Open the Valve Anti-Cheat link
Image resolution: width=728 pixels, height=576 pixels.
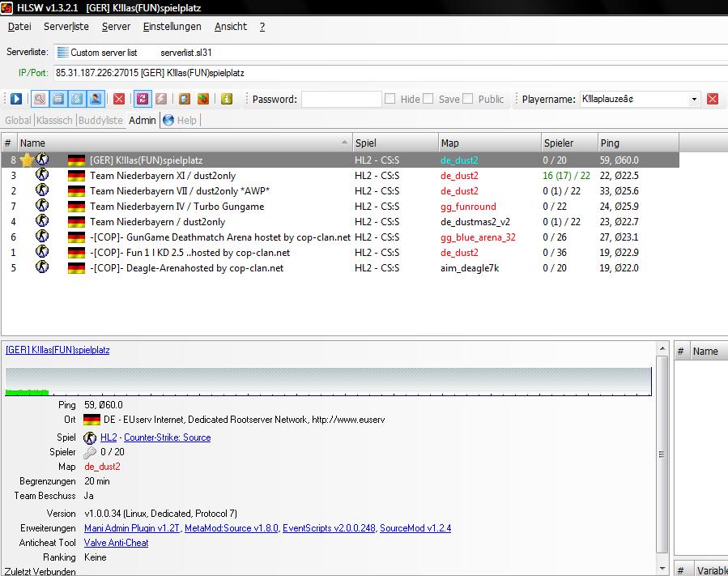click(x=116, y=543)
